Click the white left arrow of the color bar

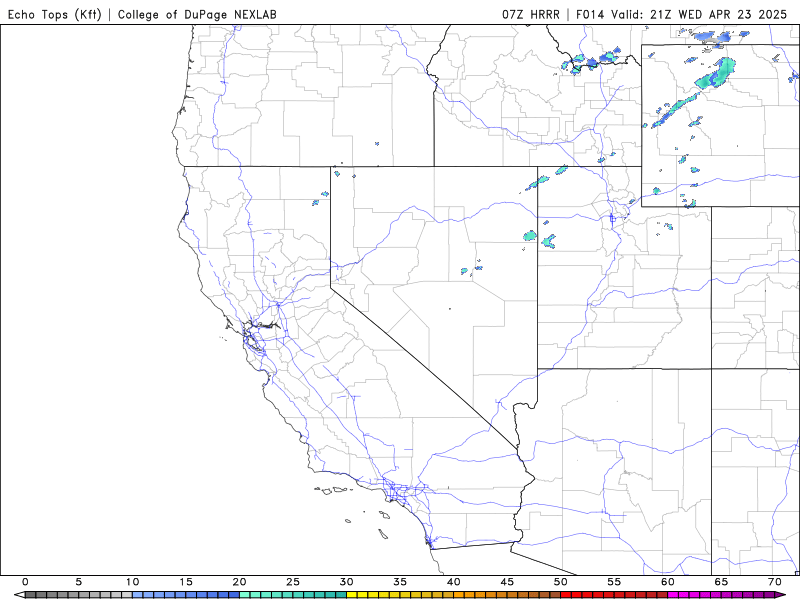pyautogui.click(x=20, y=595)
